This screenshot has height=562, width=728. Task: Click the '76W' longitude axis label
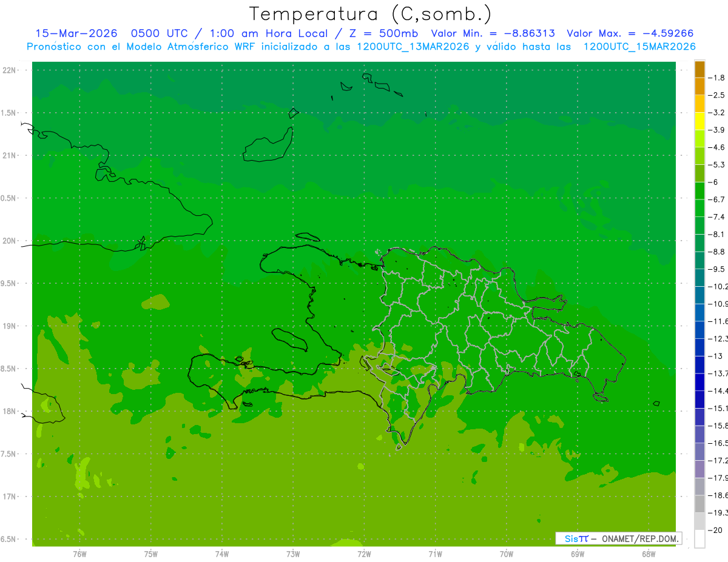pos(79,554)
